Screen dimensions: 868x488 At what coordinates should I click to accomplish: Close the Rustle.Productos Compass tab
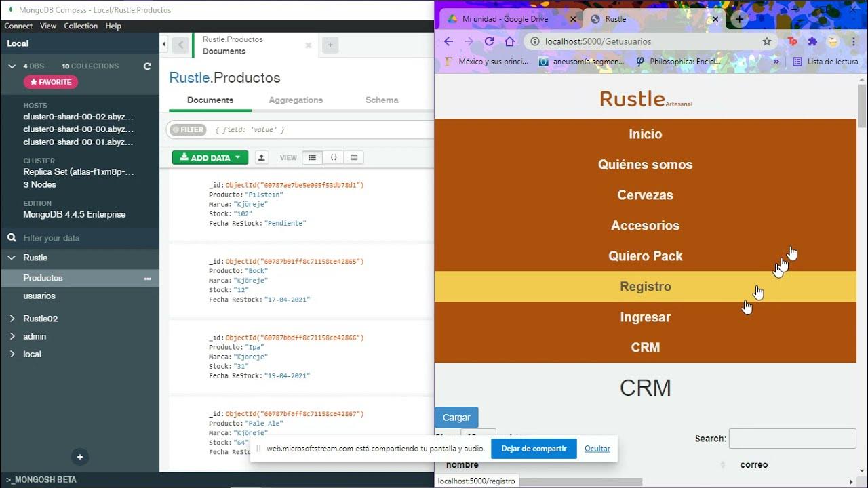tap(309, 45)
